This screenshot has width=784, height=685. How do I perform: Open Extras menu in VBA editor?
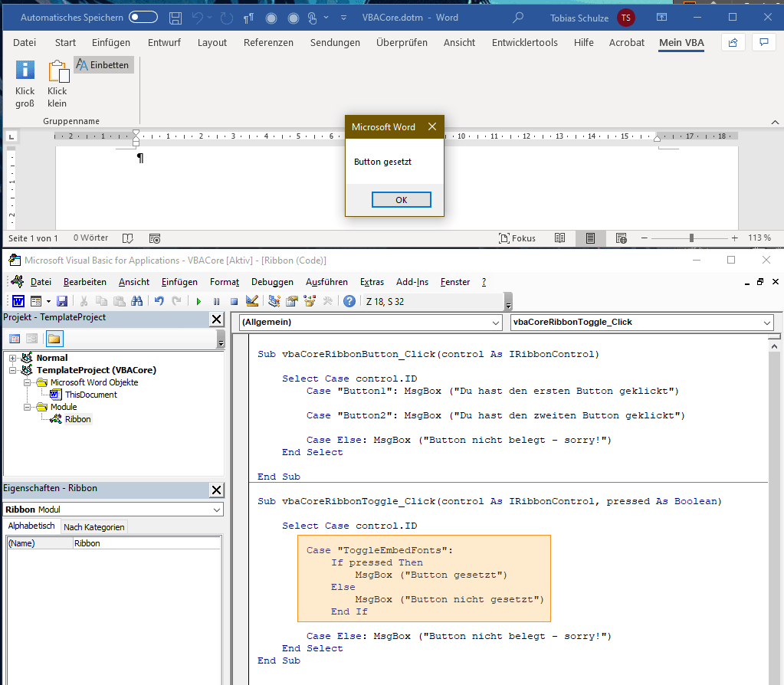(372, 283)
